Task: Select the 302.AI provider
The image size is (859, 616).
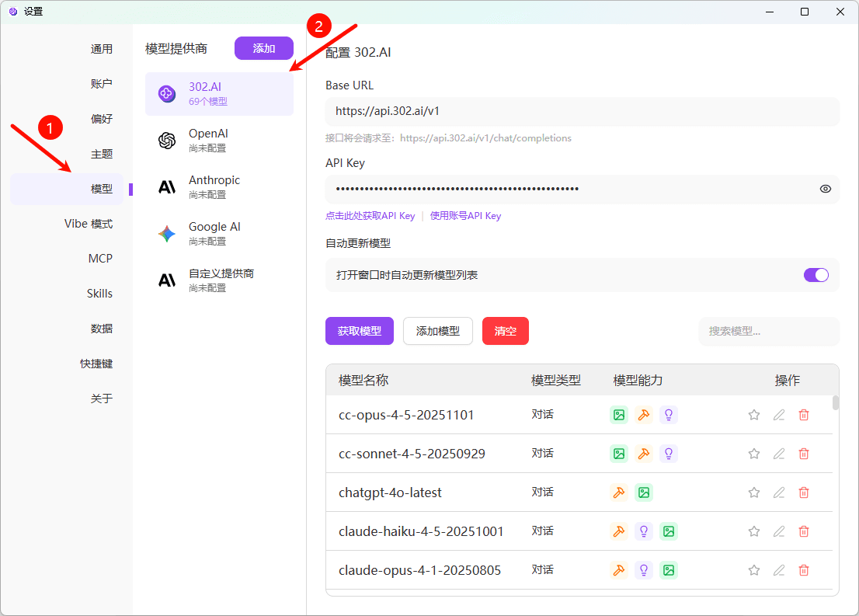Action: [219, 94]
